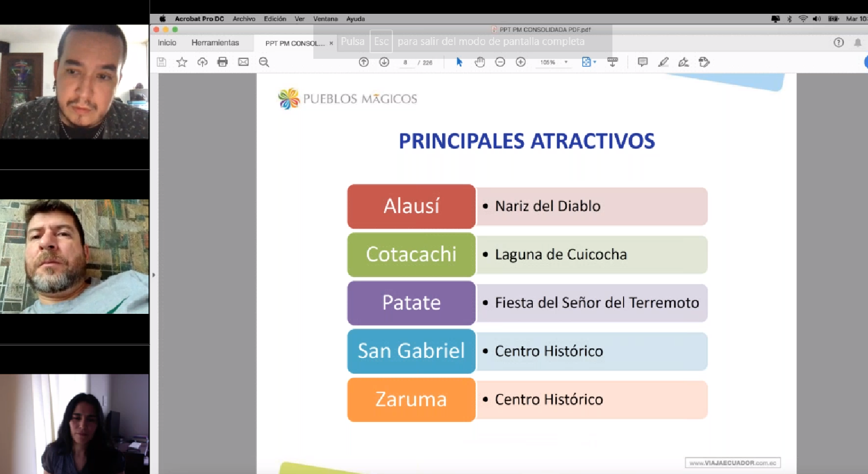Go to previous page arrow

(364, 62)
